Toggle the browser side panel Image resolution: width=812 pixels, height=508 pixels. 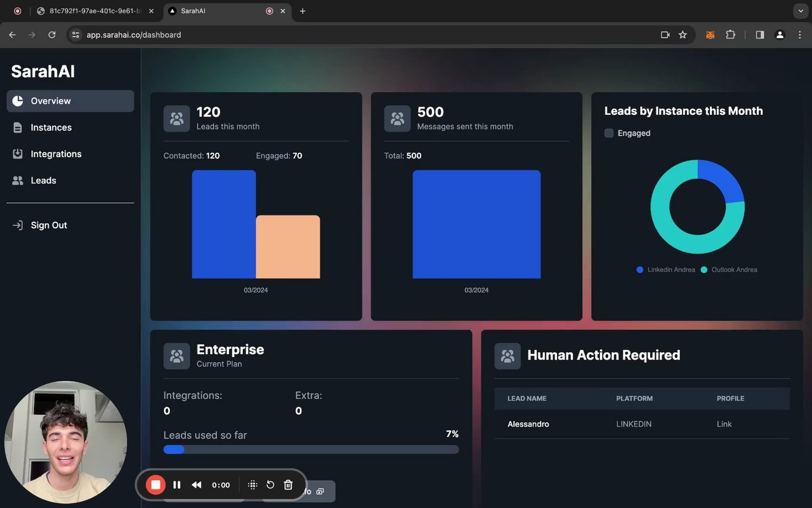coord(760,35)
